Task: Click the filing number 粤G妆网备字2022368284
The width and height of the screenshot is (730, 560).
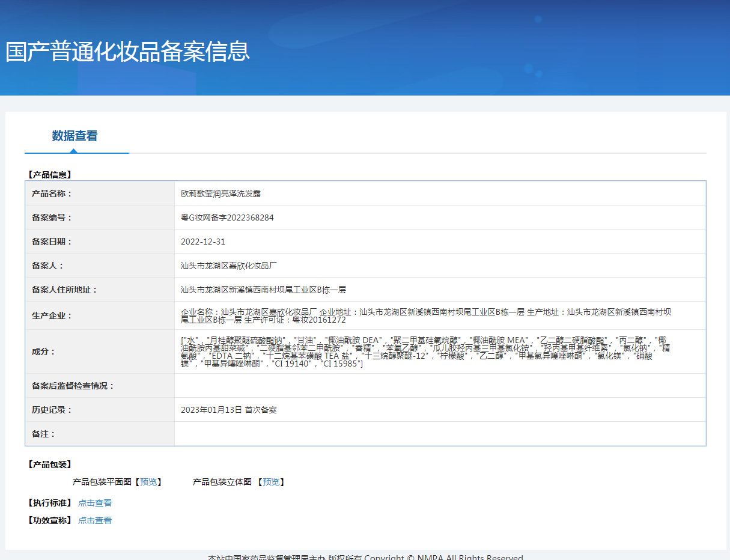Action: pos(227,218)
